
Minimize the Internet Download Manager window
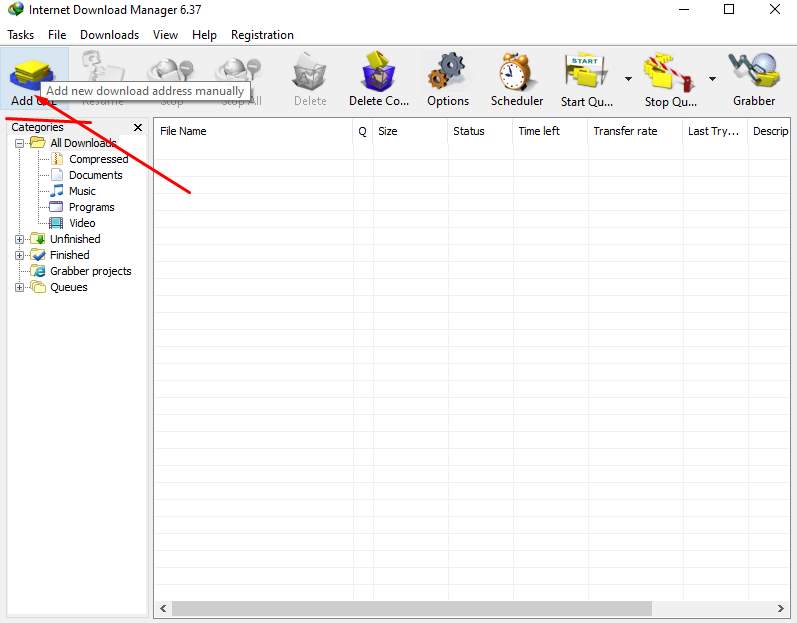pyautogui.click(x=684, y=9)
